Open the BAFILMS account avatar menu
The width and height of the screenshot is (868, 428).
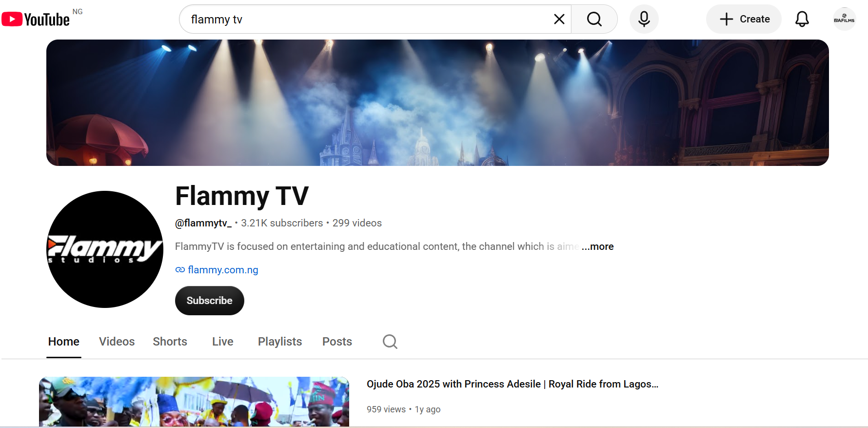pos(844,19)
